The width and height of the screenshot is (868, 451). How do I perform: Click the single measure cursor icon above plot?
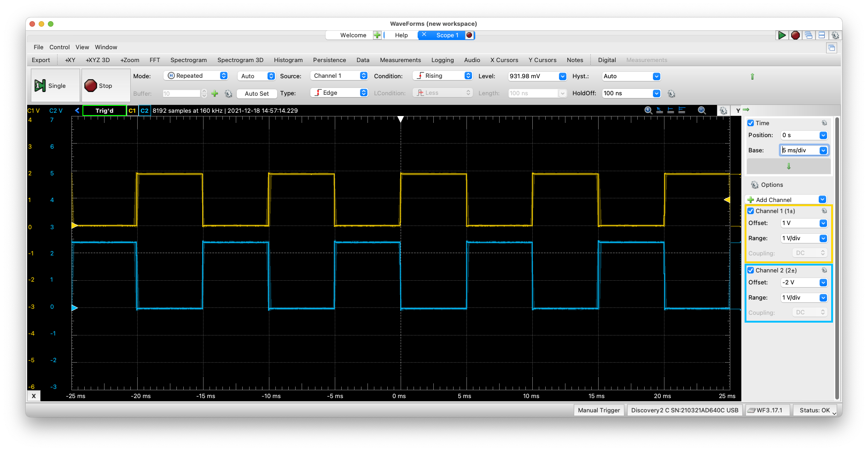670,110
